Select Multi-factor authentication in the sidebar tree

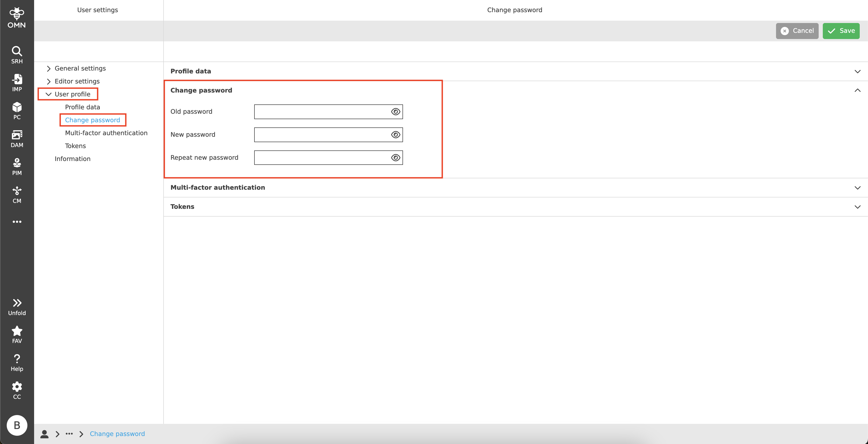[x=106, y=133]
